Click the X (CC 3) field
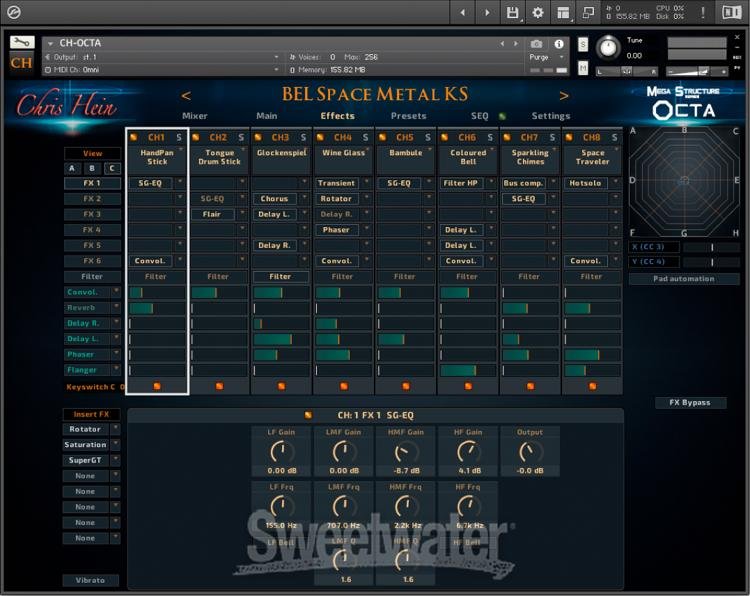This screenshot has width=750, height=596. [x=654, y=247]
